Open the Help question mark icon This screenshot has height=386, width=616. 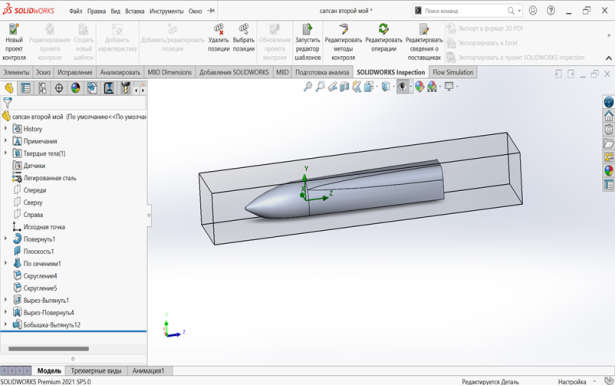coord(551,11)
